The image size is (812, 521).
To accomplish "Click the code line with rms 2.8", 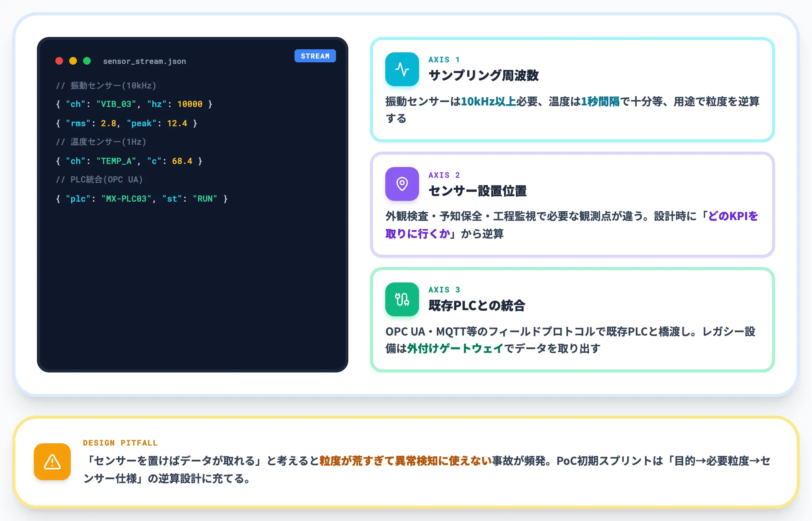I will [126, 124].
